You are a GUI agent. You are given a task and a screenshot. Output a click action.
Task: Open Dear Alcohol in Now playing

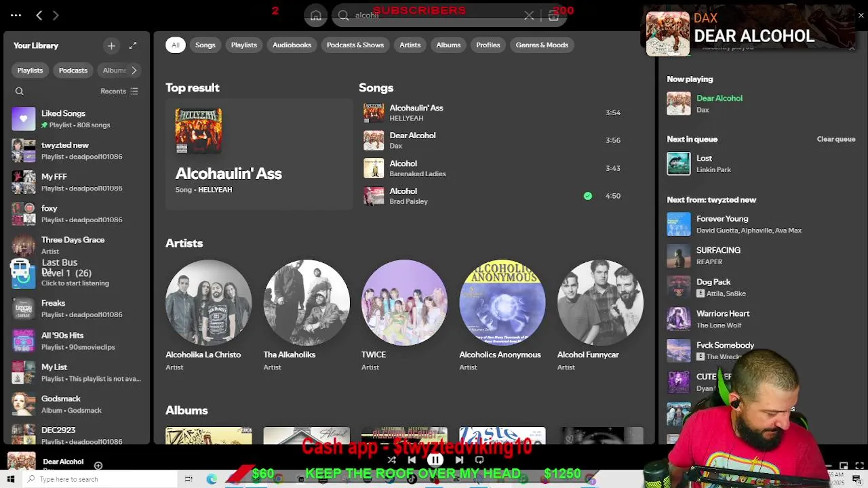[x=719, y=98]
